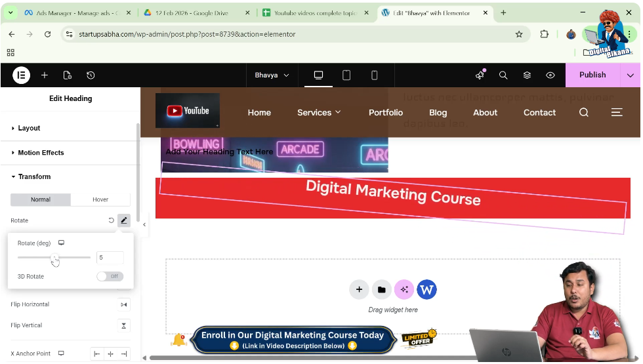Expand the Layout section
Viewport: 643px width, 364px height.
click(29, 129)
